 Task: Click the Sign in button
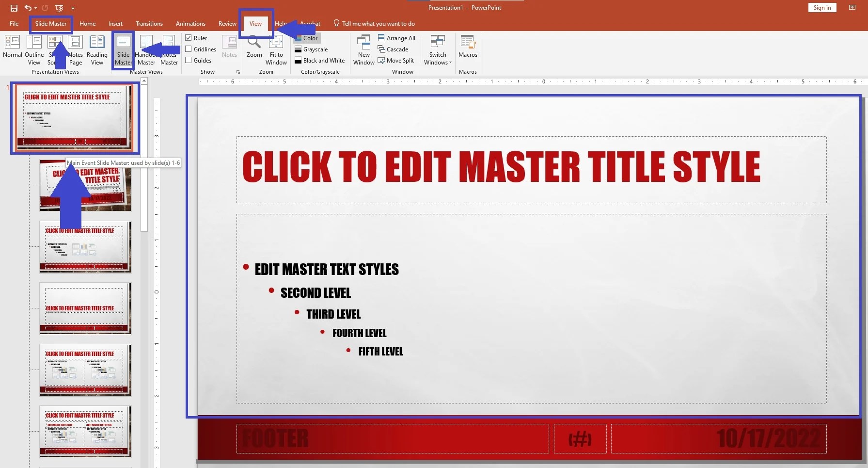pyautogui.click(x=822, y=7)
